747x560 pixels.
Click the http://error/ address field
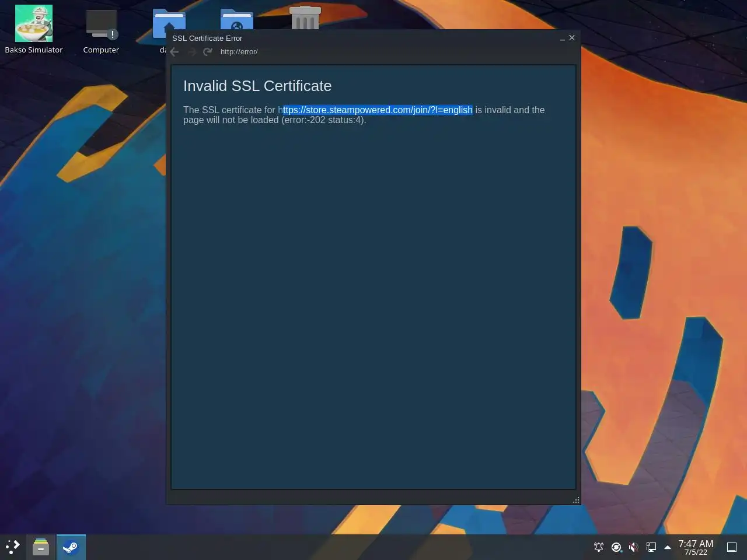coord(239,52)
